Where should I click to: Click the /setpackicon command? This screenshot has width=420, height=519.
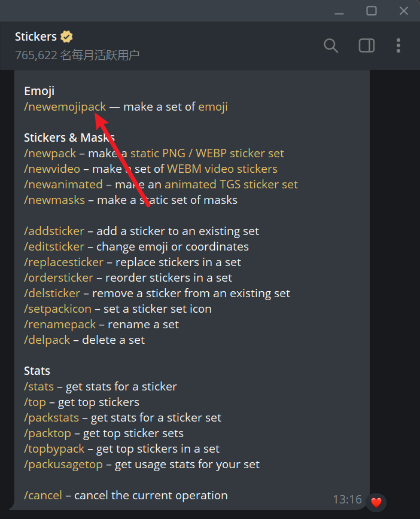pos(57,309)
